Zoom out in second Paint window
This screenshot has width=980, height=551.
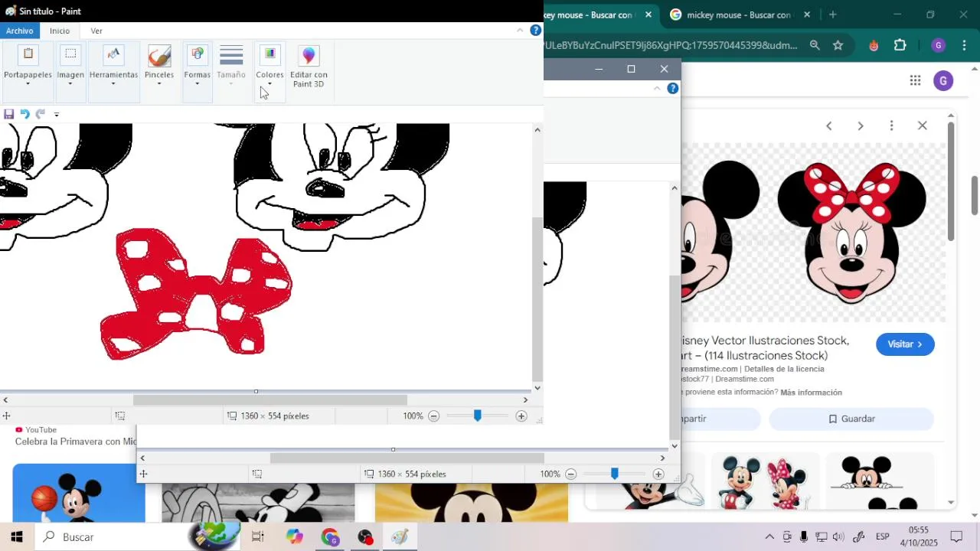[x=570, y=474]
